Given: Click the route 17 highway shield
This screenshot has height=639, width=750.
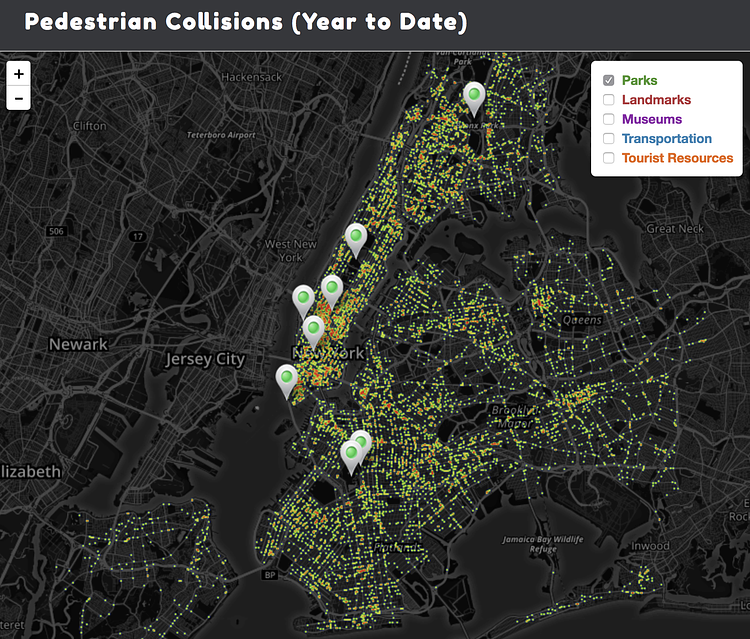Looking at the screenshot, I should click(x=138, y=236).
